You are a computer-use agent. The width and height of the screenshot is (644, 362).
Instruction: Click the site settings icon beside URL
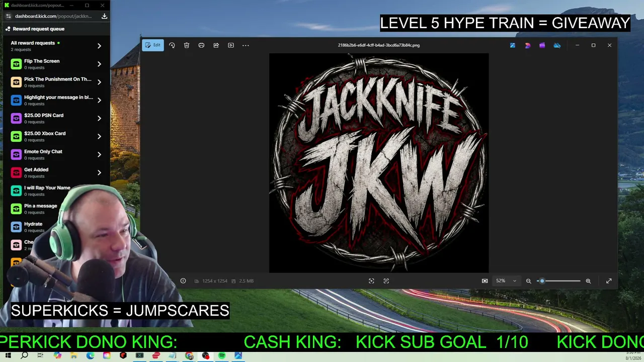8,16
